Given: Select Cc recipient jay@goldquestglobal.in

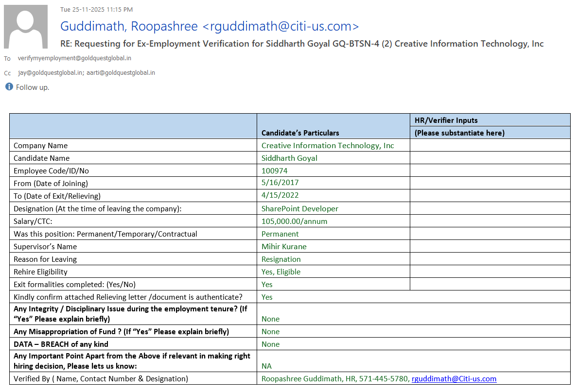Looking at the screenshot, I should point(50,73).
